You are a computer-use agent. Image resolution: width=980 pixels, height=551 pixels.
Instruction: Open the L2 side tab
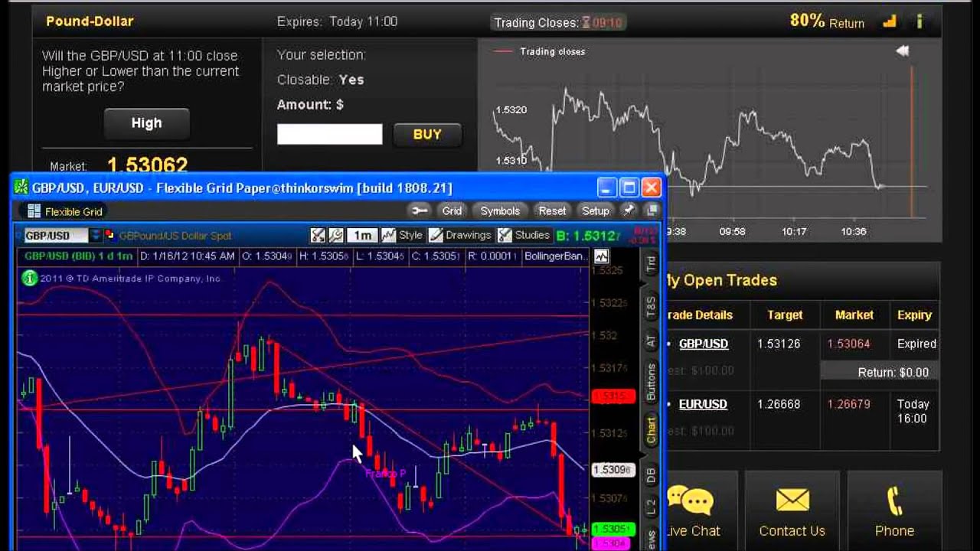click(651, 507)
